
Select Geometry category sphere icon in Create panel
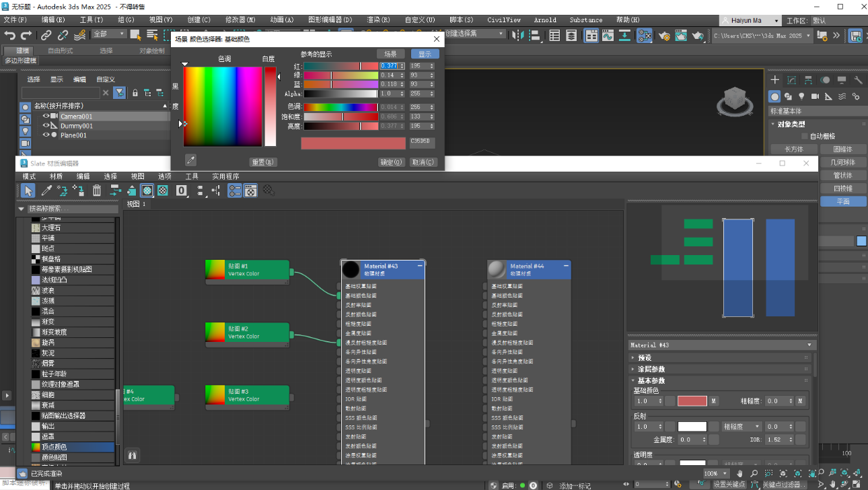pyautogui.click(x=774, y=96)
